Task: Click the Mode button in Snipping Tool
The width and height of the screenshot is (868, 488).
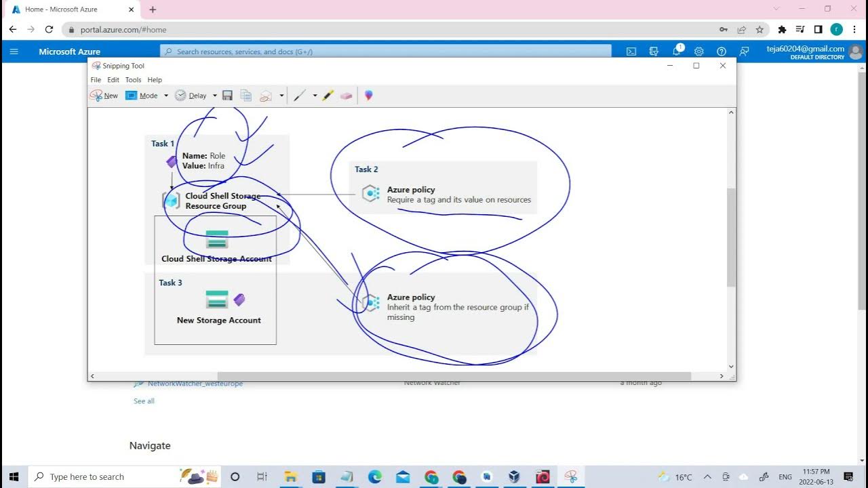Action: [x=142, y=96]
